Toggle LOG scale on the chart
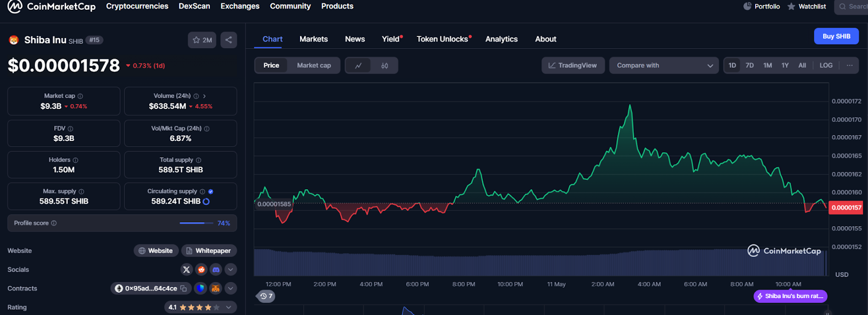Screen dimensions: 868x315 tap(826, 66)
